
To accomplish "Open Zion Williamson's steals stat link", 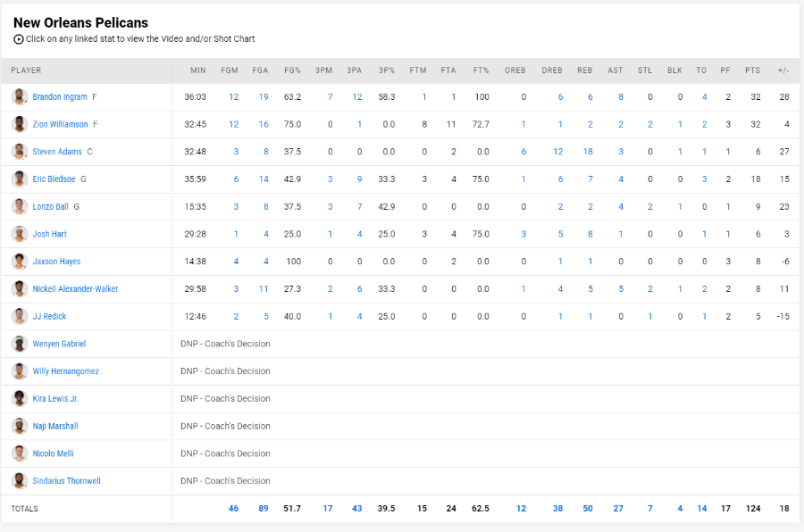I will 650,124.
